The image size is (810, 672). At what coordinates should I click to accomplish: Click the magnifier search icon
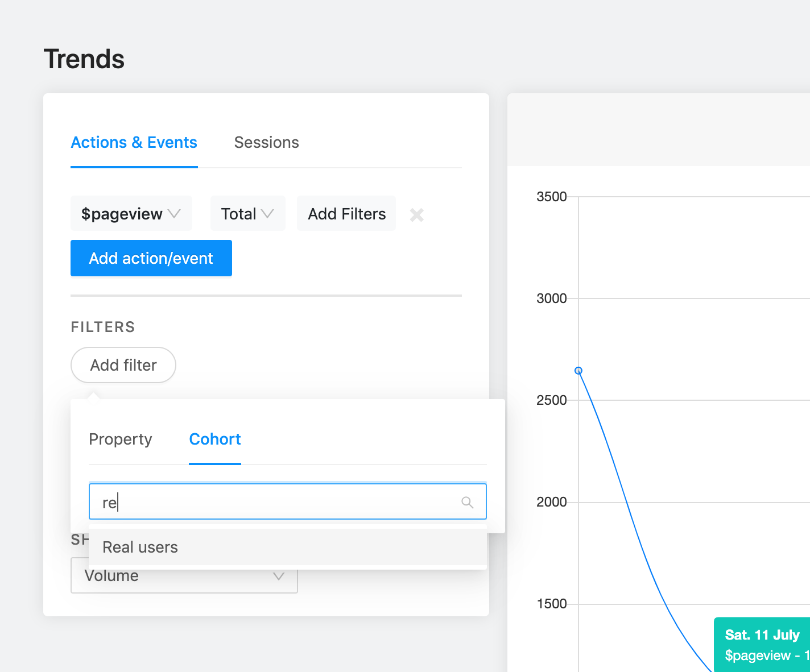468,502
